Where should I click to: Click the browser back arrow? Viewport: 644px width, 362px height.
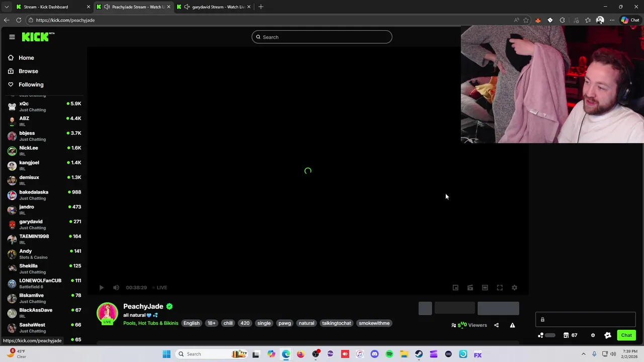tap(6, 20)
